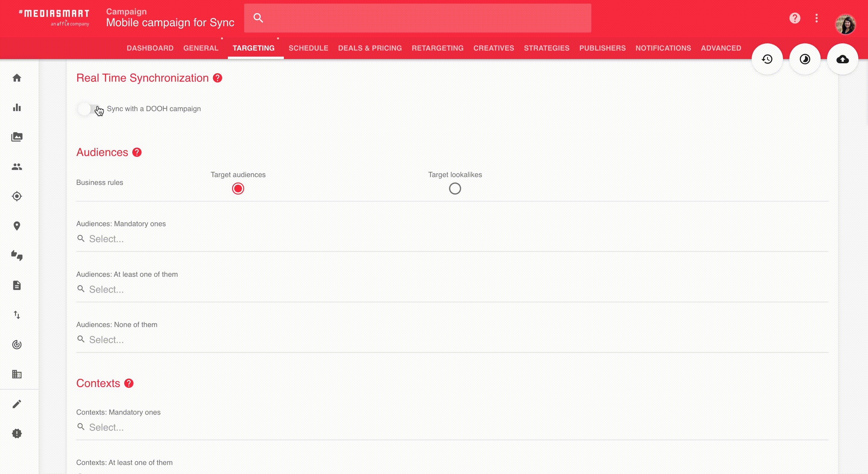This screenshot has width=868, height=474.
Task: Open the bar chart analytics sidebar icon
Action: [x=17, y=108]
